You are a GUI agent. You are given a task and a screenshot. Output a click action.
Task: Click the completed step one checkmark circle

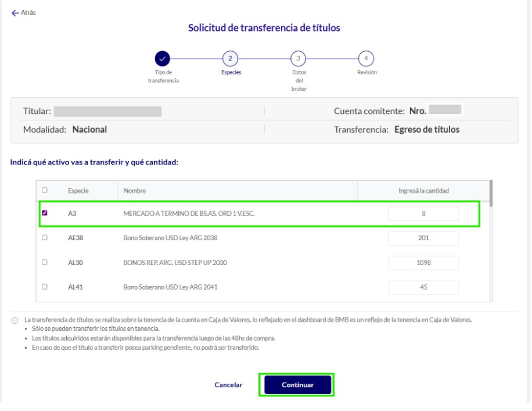pyautogui.click(x=163, y=58)
